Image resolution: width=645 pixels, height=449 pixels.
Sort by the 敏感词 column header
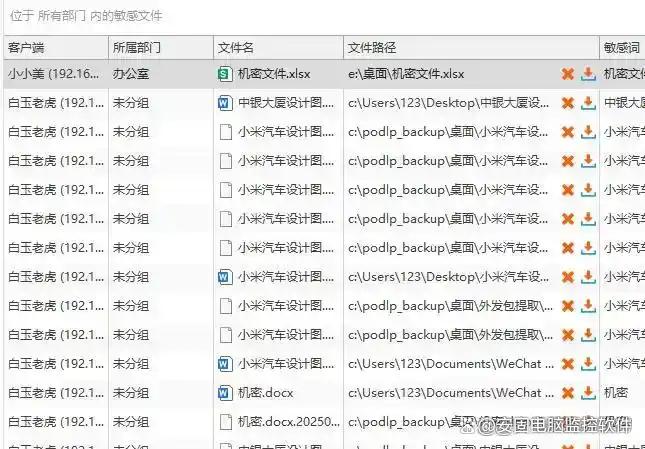(x=622, y=48)
